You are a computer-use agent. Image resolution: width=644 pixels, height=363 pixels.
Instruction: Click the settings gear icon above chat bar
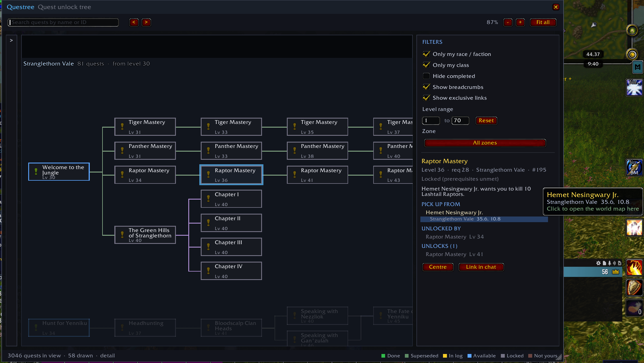click(598, 263)
